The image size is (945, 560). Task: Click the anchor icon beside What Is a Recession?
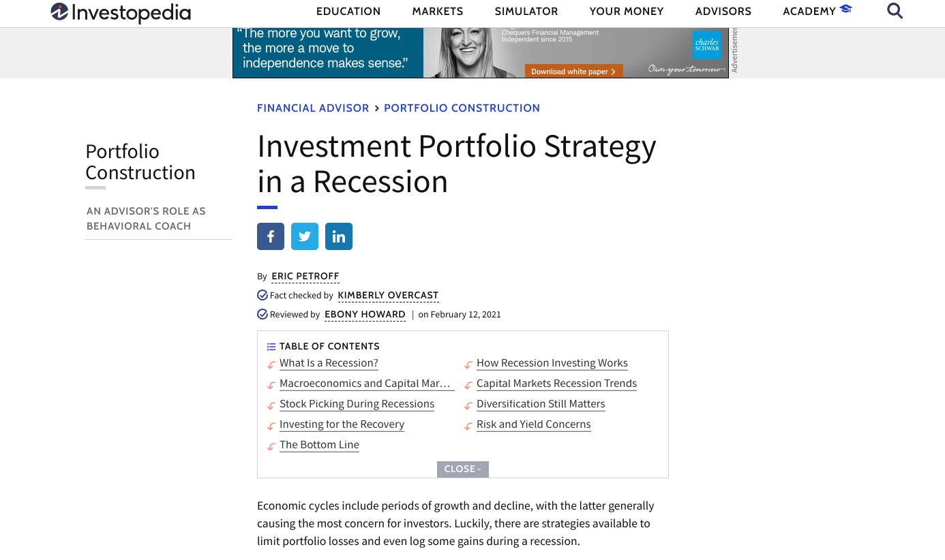[x=270, y=364]
